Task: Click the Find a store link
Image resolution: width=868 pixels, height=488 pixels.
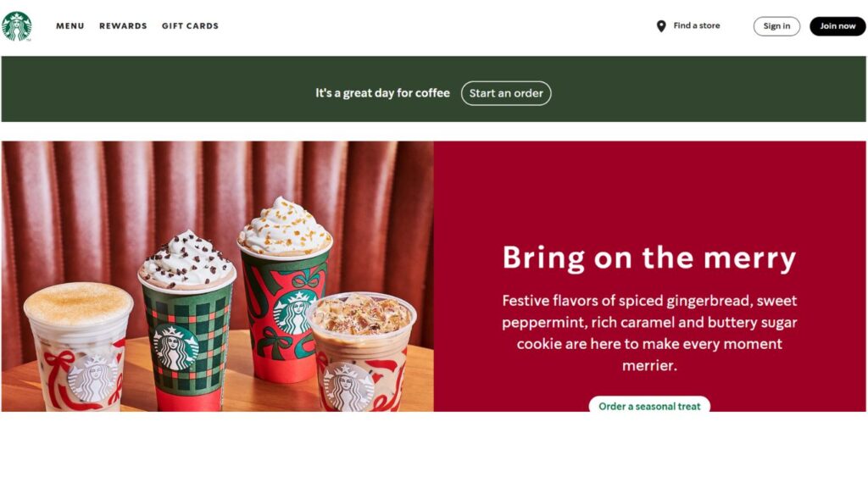Action: point(697,25)
